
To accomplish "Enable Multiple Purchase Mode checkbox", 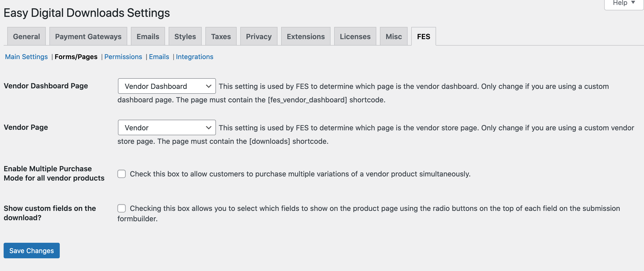I will click(122, 174).
